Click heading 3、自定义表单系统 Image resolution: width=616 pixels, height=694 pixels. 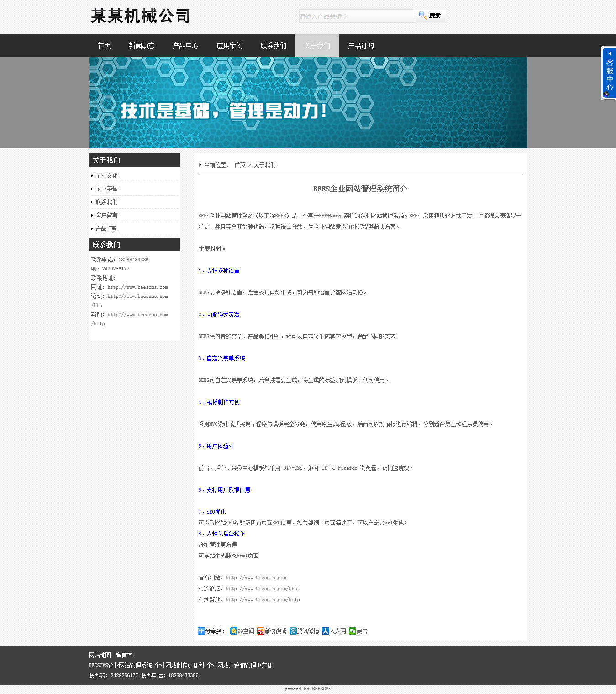[x=222, y=358]
